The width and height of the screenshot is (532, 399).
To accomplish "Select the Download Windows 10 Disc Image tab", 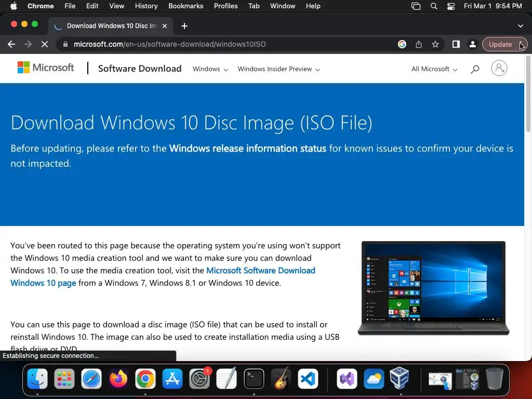I will coord(111,26).
